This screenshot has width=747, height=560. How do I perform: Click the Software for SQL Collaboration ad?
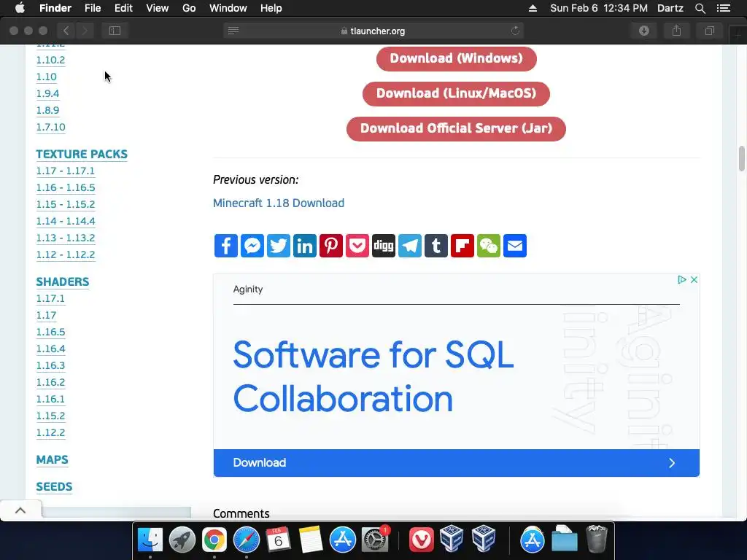pos(373,376)
